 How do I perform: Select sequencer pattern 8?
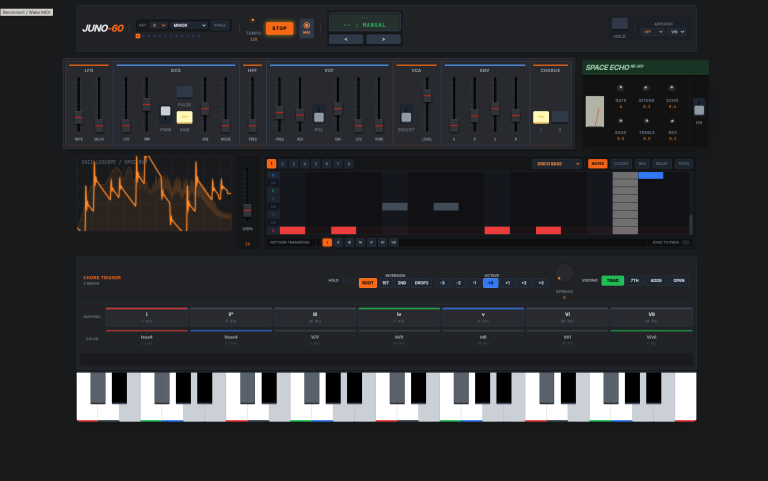tap(349, 164)
